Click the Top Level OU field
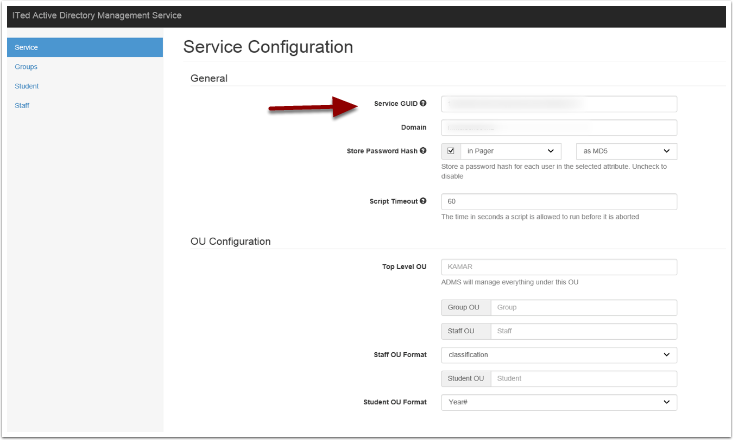The image size is (733, 440). pyautogui.click(x=558, y=267)
